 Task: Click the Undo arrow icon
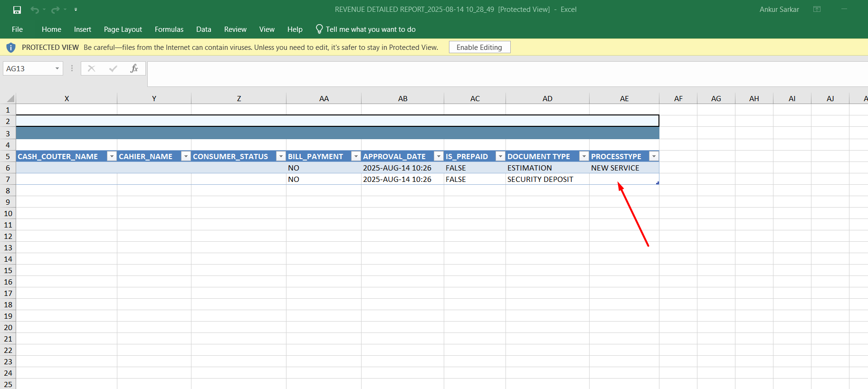pos(35,9)
